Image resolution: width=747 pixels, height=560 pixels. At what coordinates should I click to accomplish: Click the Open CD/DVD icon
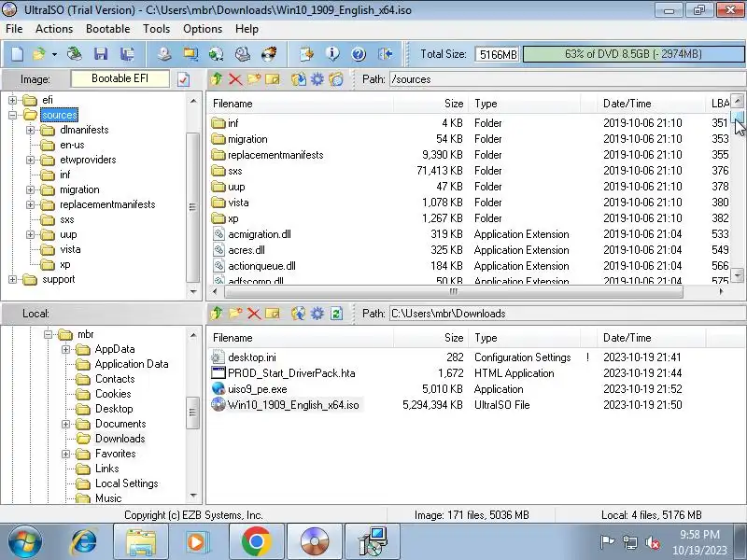pyautogui.click(x=74, y=54)
